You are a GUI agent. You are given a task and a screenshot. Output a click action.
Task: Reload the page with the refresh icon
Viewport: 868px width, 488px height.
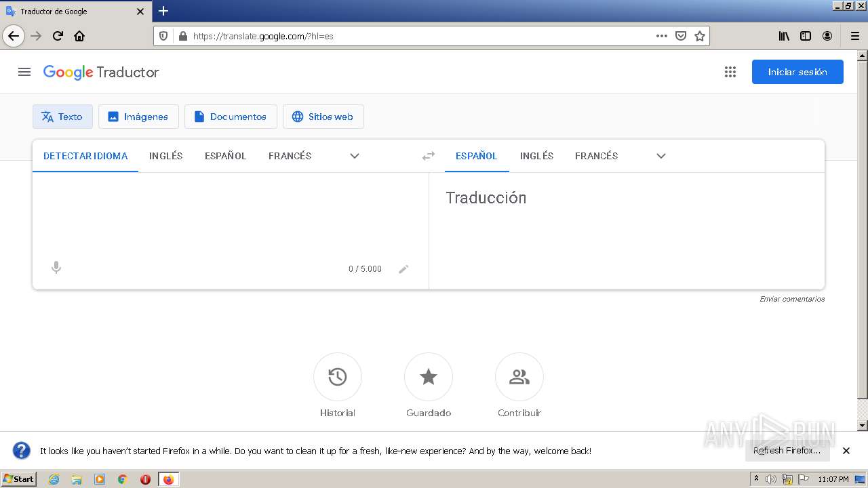58,36
